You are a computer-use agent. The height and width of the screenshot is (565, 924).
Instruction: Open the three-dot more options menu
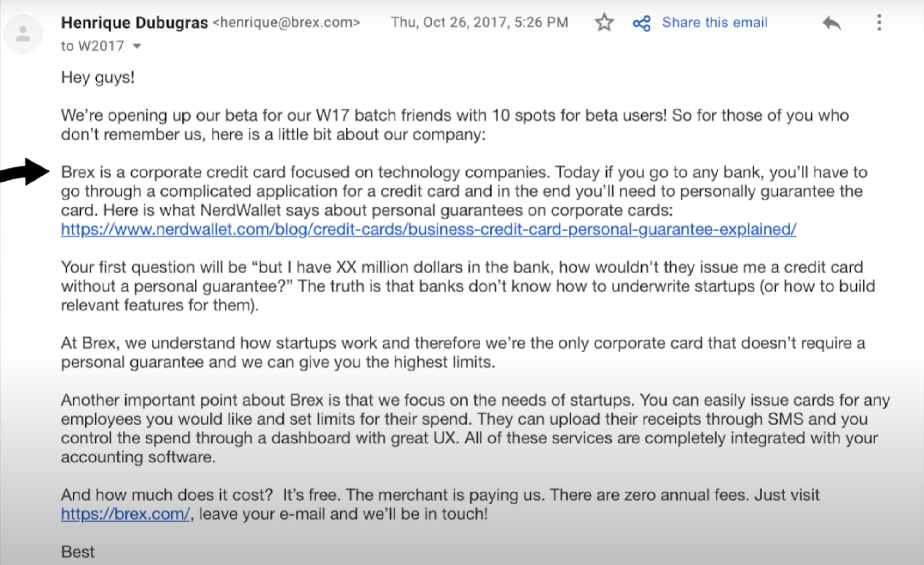pos(879,23)
